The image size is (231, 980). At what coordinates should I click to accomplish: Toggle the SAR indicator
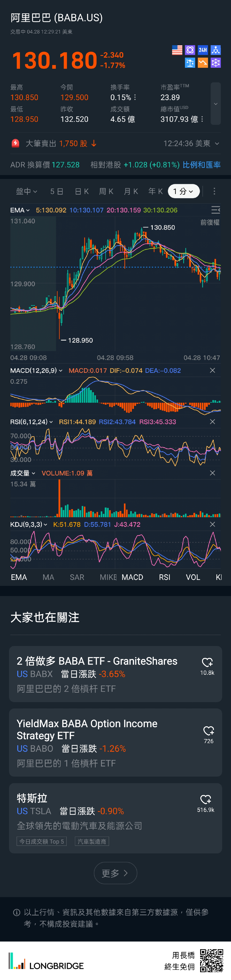tap(77, 577)
